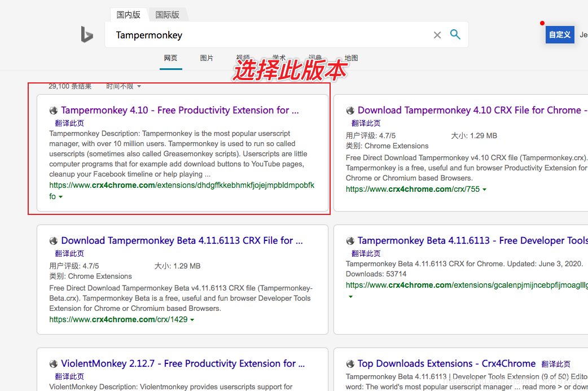Open the 时间不限 time filter dropdown
The image size is (588, 391).
coord(124,86)
